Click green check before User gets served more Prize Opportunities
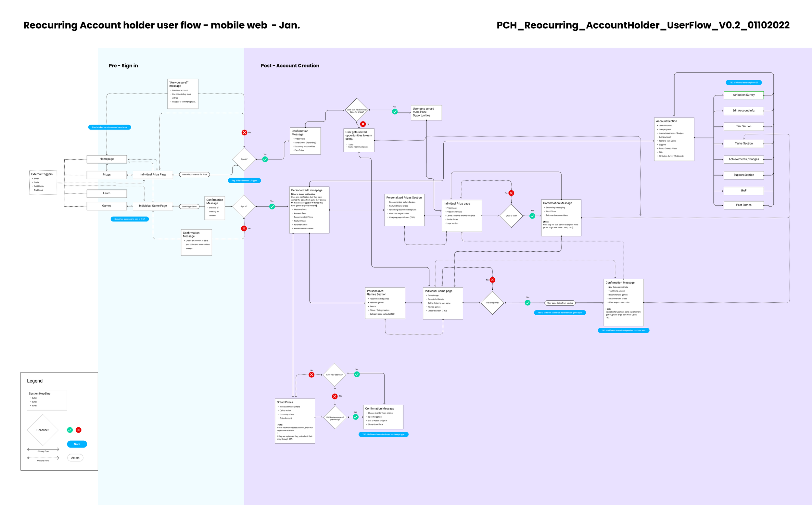The width and height of the screenshot is (812, 505). click(395, 111)
